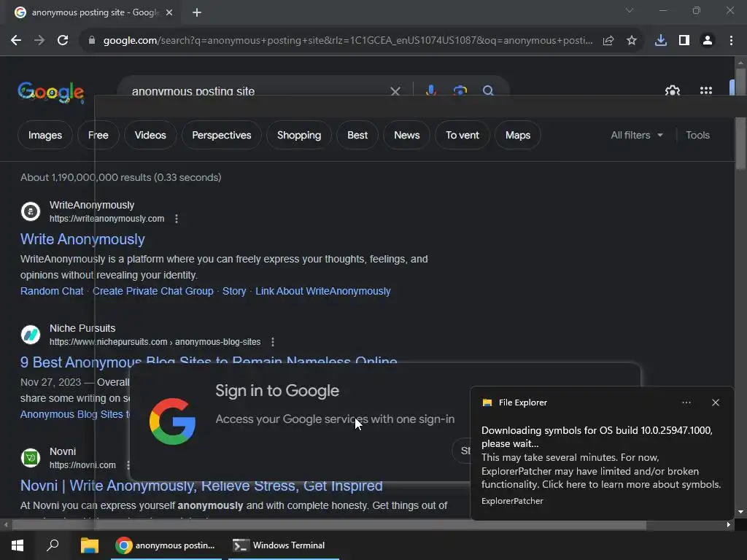Open Link About WriteAnonymously sitelink
The width and height of the screenshot is (747, 560).
(x=323, y=291)
